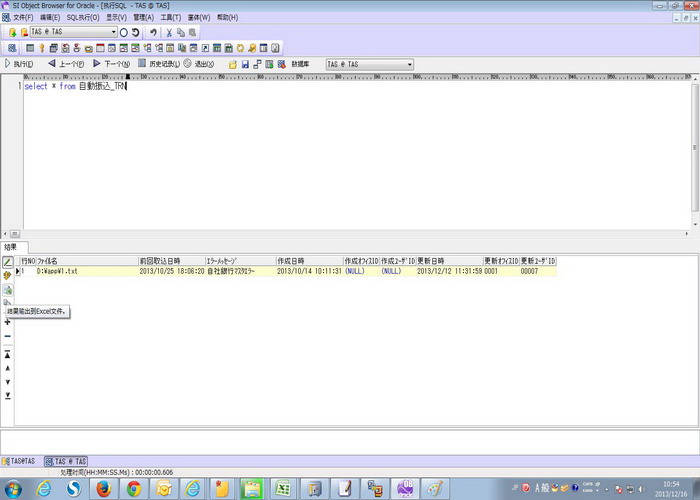Select the 2013/12/12 11:31:59 cell
This screenshot has height=500, width=700.
450,271
